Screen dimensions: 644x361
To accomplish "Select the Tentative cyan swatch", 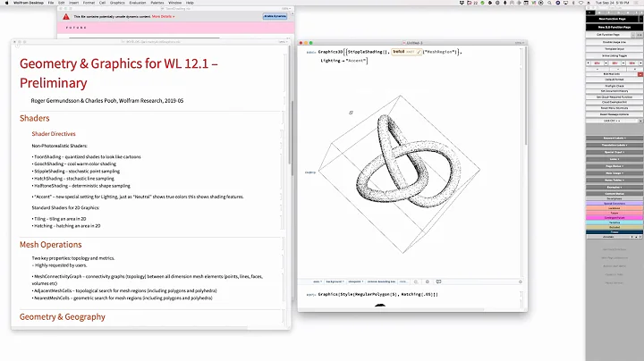I will click(614, 222).
